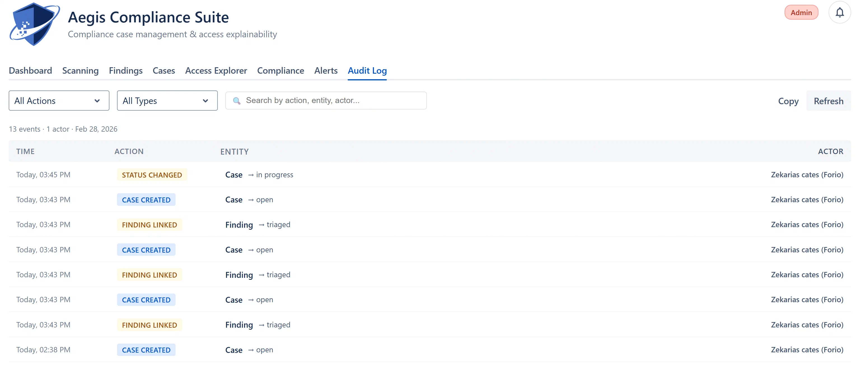Click the Admin role badge

tap(801, 13)
